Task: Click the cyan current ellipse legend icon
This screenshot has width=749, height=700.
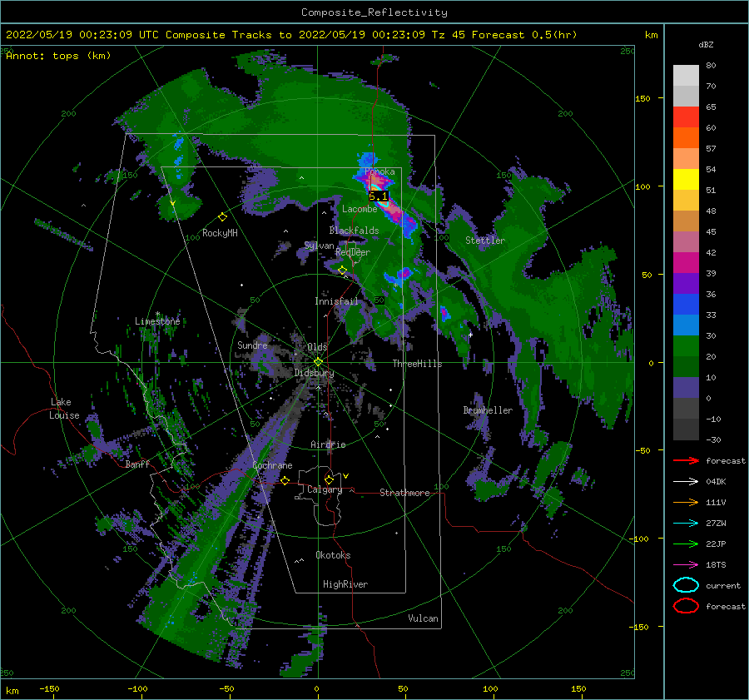Action: pyautogui.click(x=686, y=585)
